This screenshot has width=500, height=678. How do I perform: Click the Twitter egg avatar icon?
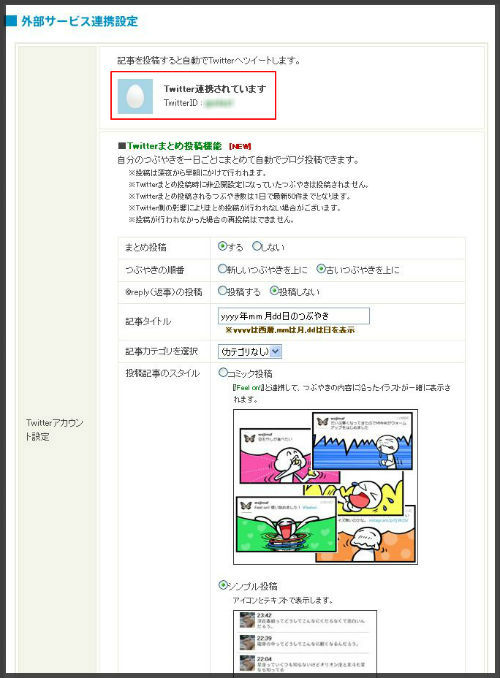pyautogui.click(x=135, y=96)
